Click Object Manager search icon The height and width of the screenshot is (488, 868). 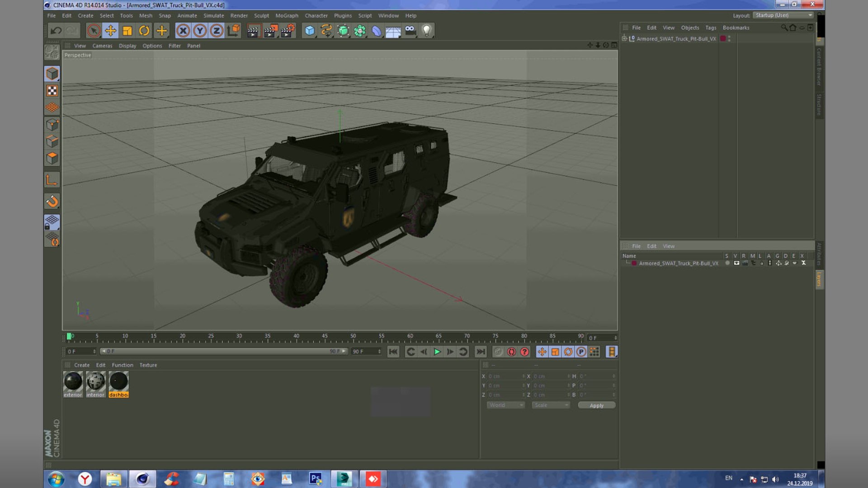tap(784, 28)
